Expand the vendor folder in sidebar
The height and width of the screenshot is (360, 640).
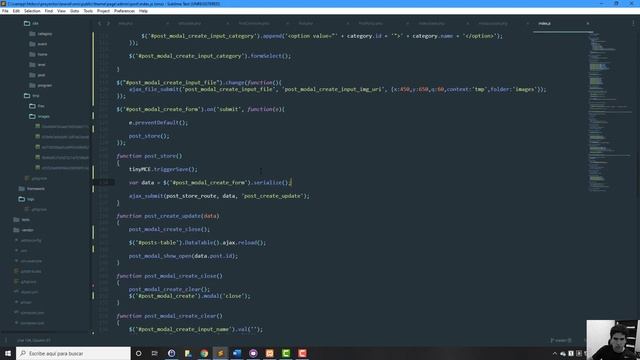pyautogui.click(x=24, y=230)
